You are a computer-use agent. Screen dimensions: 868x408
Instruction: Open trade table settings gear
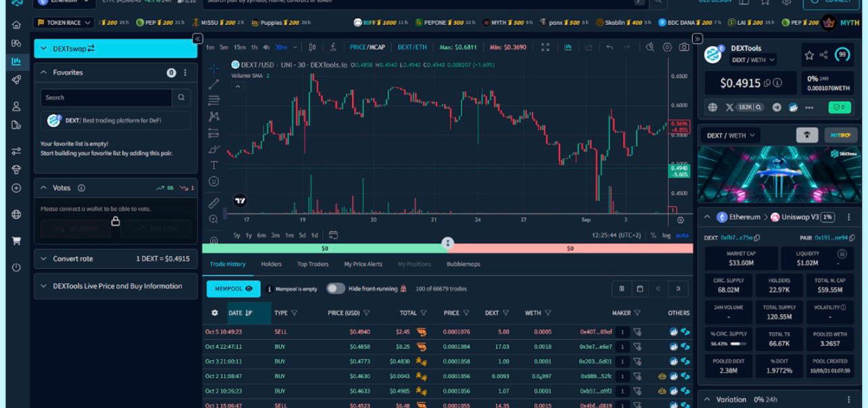coord(215,313)
